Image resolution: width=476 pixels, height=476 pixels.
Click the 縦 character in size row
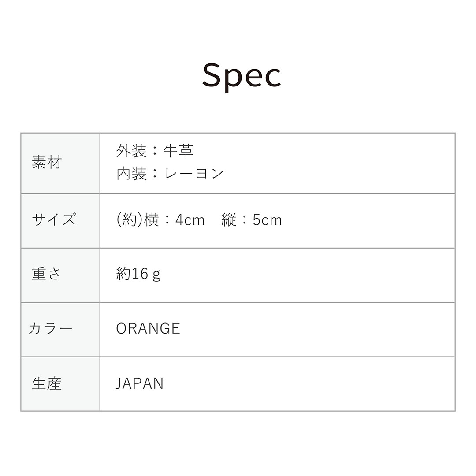tap(229, 220)
